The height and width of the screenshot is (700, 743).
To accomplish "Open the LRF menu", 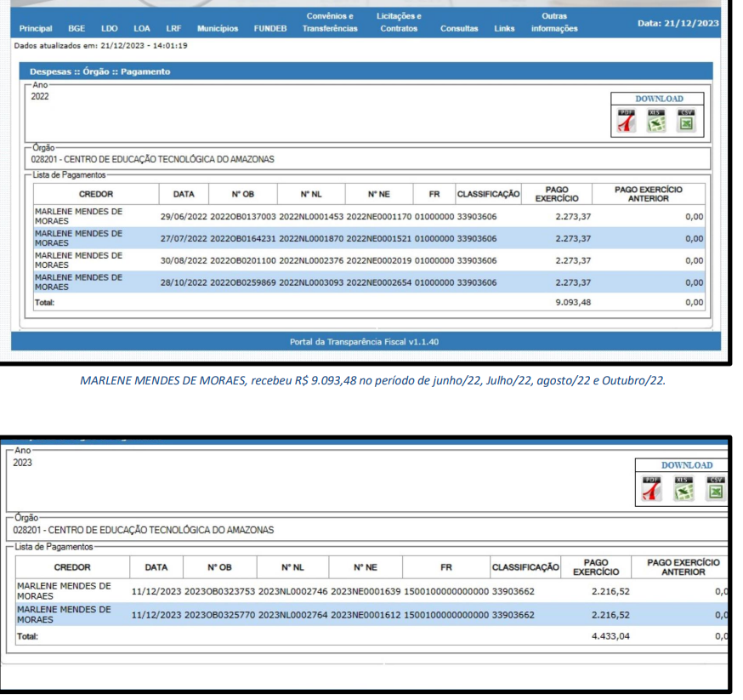I will (x=173, y=28).
